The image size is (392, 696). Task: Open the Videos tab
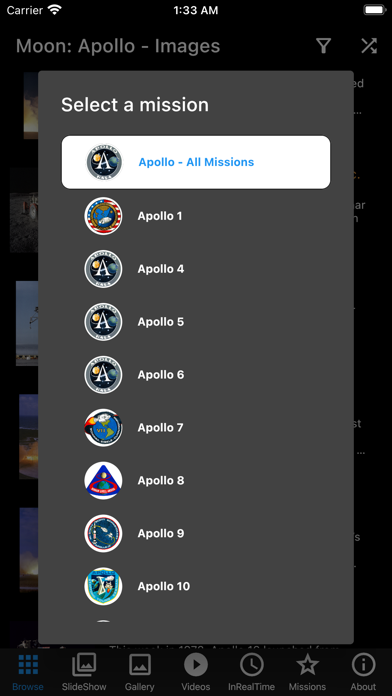point(196,672)
